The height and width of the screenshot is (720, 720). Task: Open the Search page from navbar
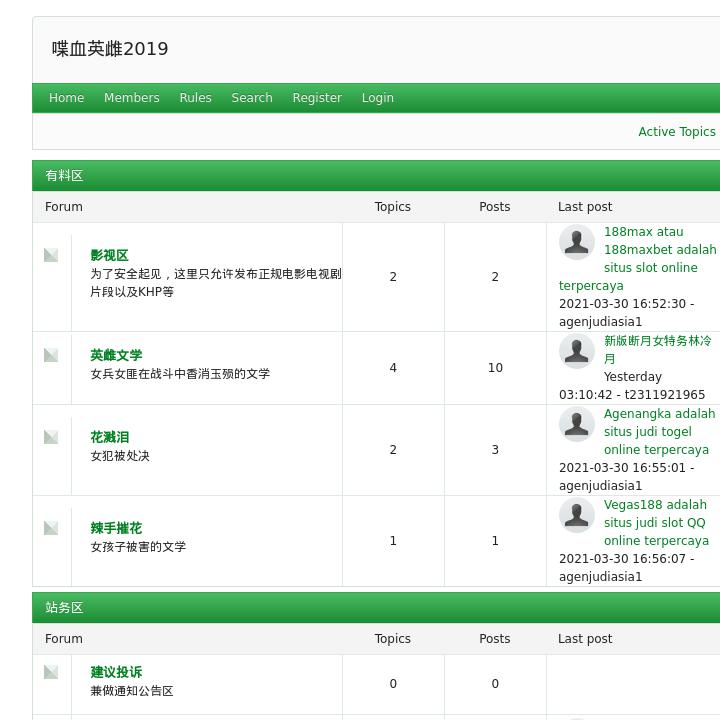tap(252, 98)
